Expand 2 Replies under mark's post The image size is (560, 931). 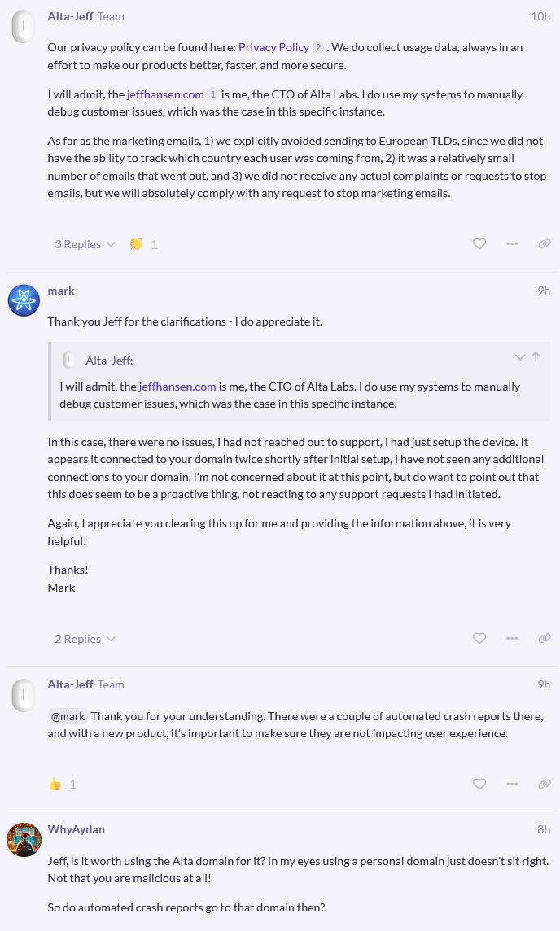[85, 639]
